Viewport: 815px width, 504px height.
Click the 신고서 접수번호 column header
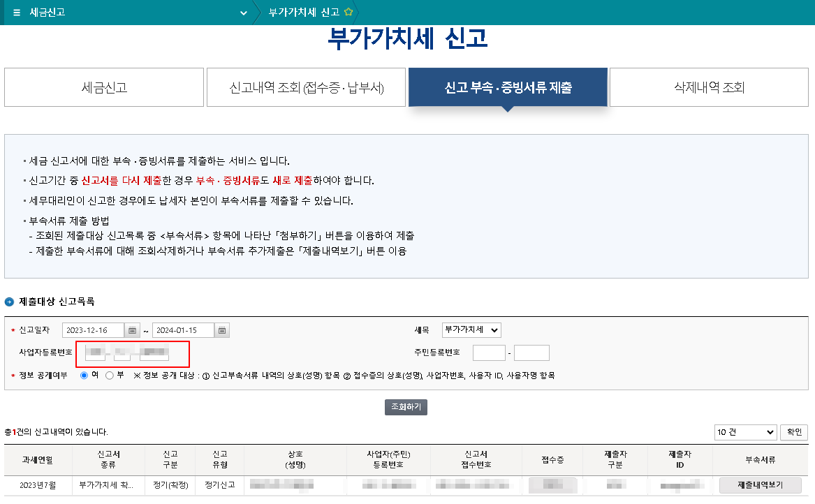pyautogui.click(x=476, y=460)
